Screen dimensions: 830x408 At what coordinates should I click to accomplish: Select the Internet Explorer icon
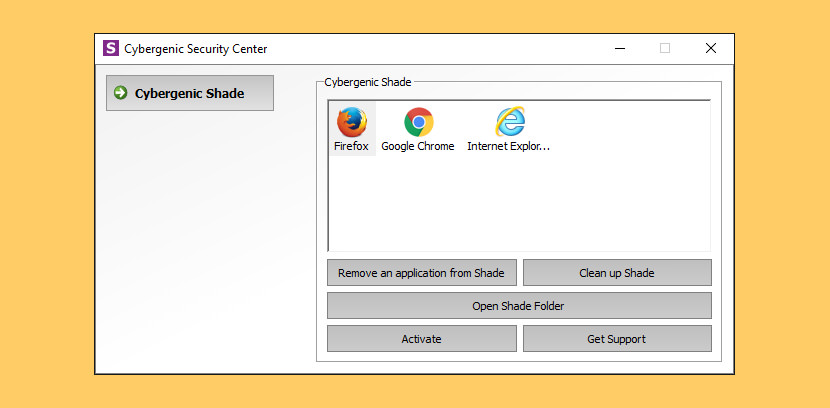(x=510, y=122)
